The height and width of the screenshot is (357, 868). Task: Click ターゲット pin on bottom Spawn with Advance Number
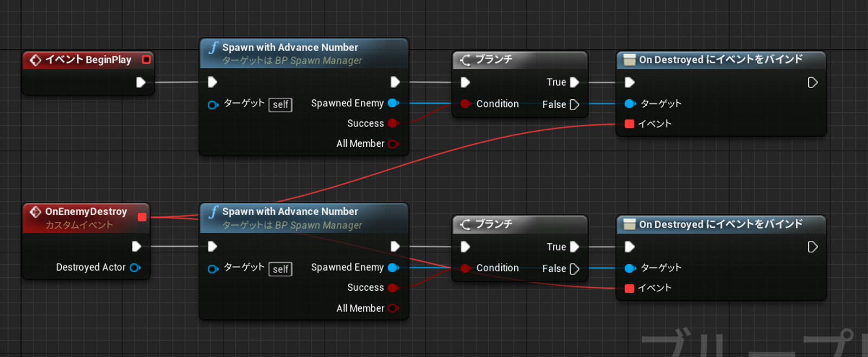213,269
